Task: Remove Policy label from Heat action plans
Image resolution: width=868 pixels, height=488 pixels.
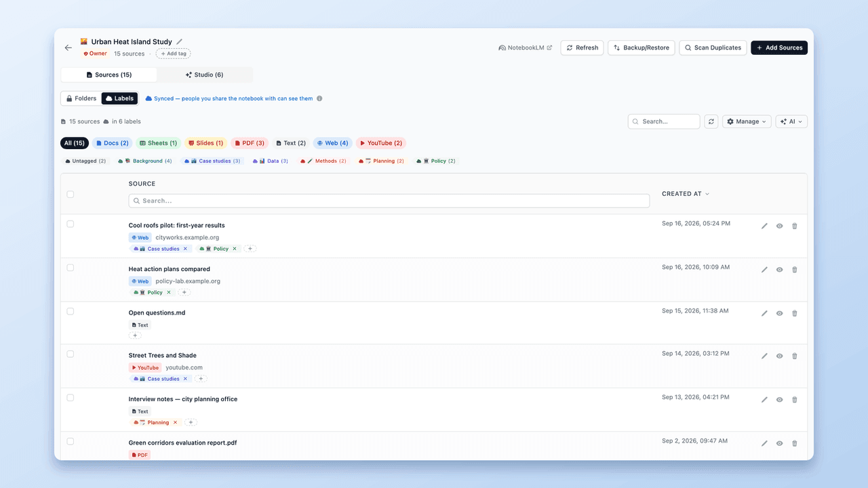Action: [169, 292]
